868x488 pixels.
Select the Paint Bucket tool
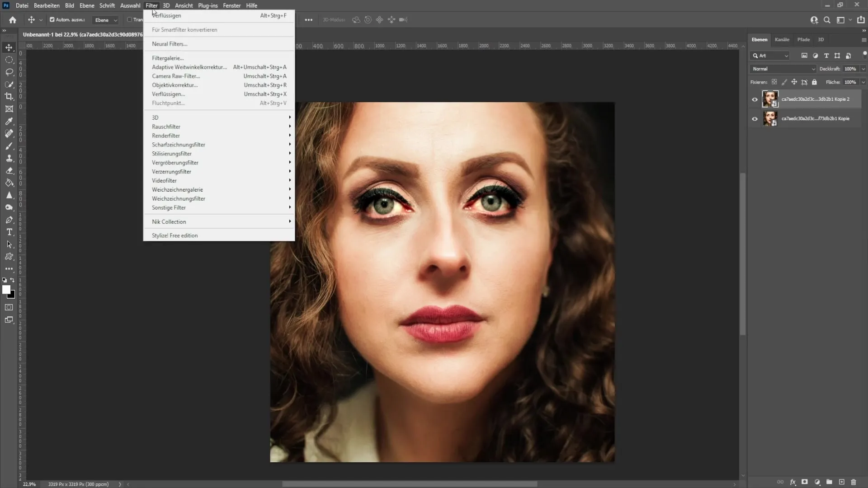[x=9, y=183]
